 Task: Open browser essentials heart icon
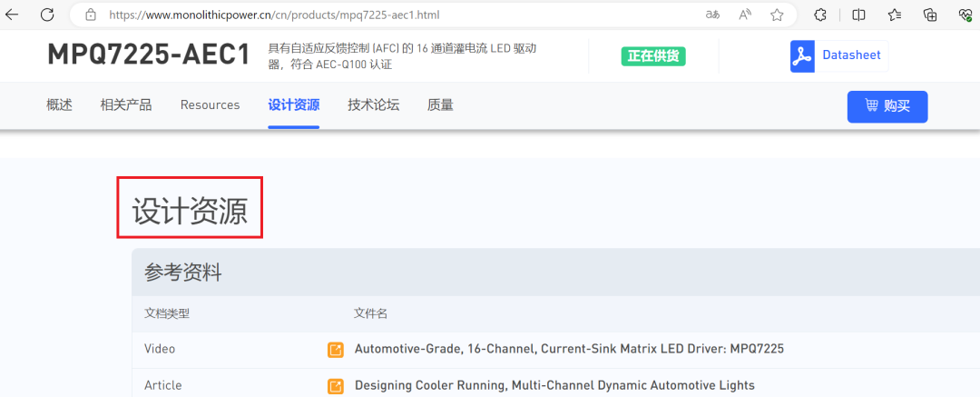(965, 15)
